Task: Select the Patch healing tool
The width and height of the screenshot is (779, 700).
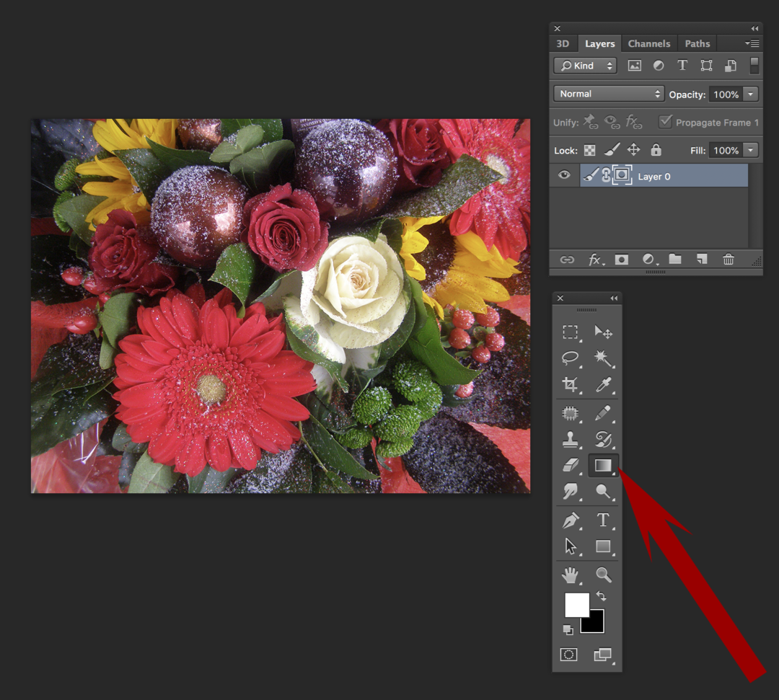Action: tap(570, 413)
